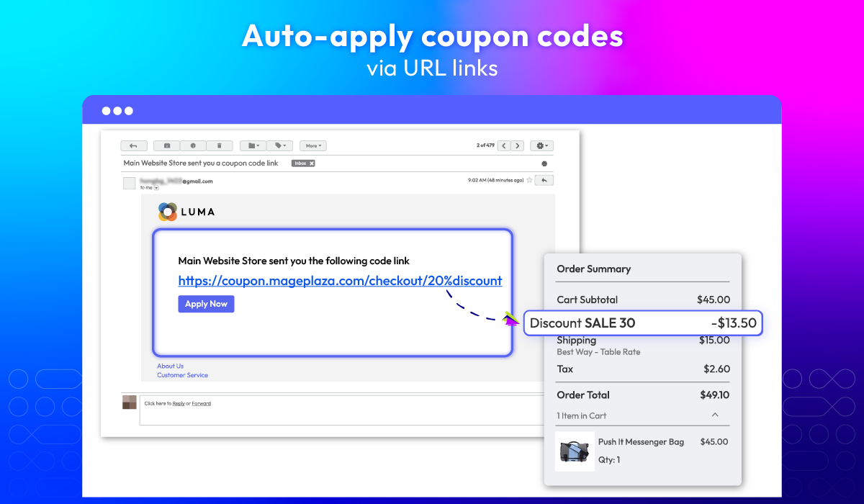Viewport: 864px width, 504px height.
Task: Delete the email with the trash icon
Action: (219, 145)
